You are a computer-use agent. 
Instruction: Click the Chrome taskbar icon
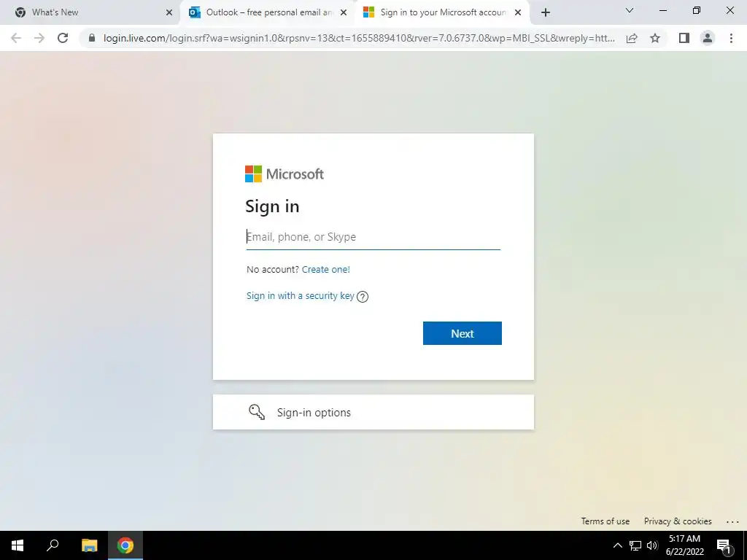tap(125, 545)
